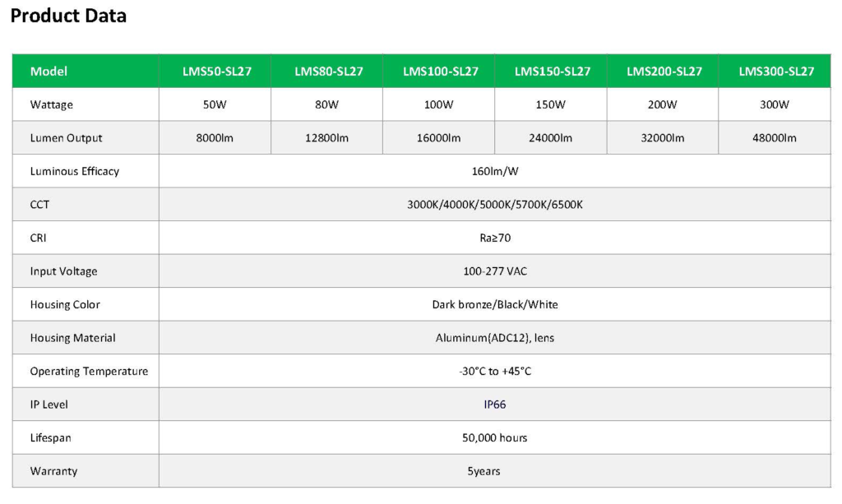Select the Ra≥70 CRI value
Image resolution: width=842 pixels, height=504 pixels.
(495, 238)
